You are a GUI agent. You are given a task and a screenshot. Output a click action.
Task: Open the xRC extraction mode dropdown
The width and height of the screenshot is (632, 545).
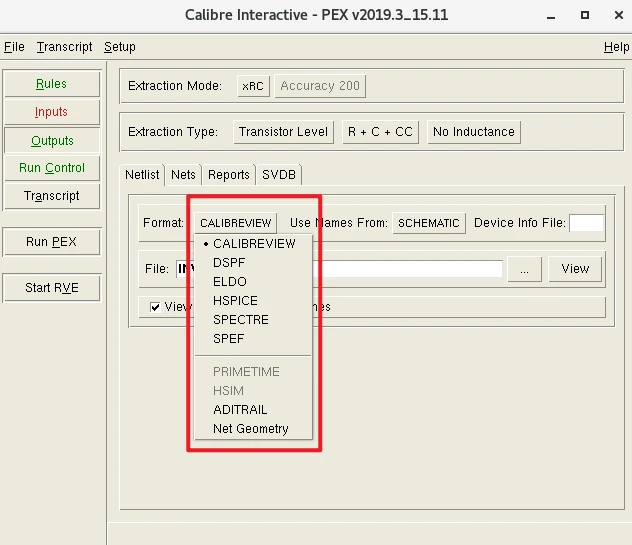point(253,86)
